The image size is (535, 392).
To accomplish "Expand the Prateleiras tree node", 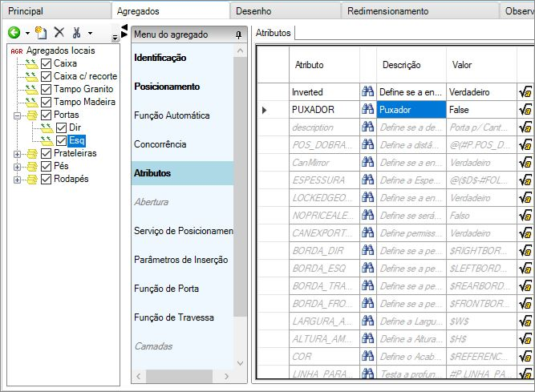I will pos(17,154).
